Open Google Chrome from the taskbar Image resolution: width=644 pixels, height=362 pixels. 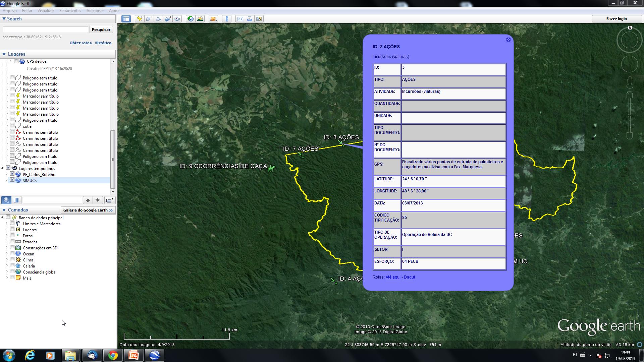tap(113, 355)
